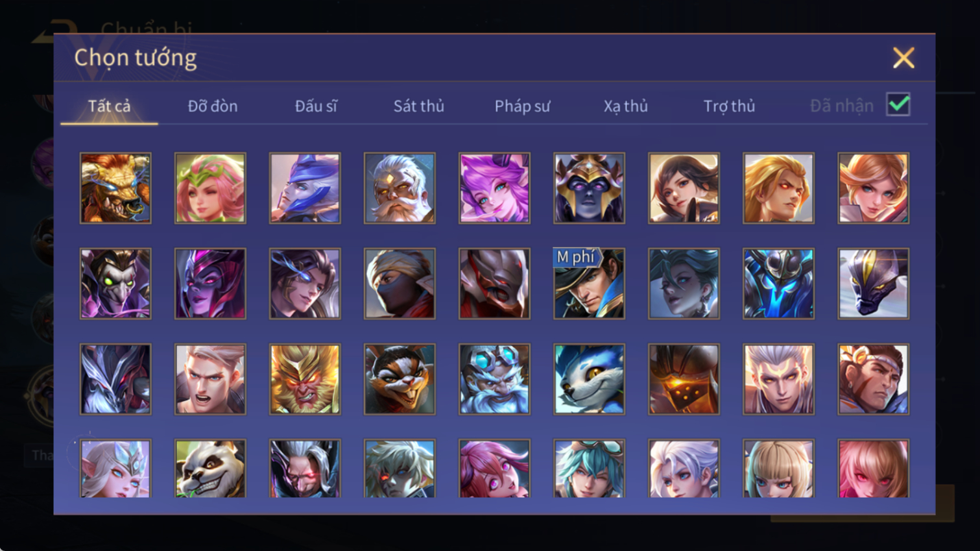
Task: Pick the green-eyed purple jester hero
Action: (115, 284)
